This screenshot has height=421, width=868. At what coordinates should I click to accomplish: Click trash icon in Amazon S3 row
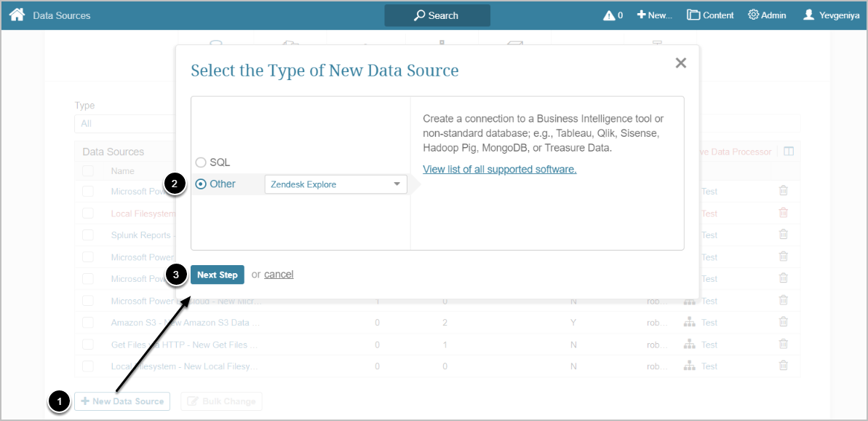[783, 322]
